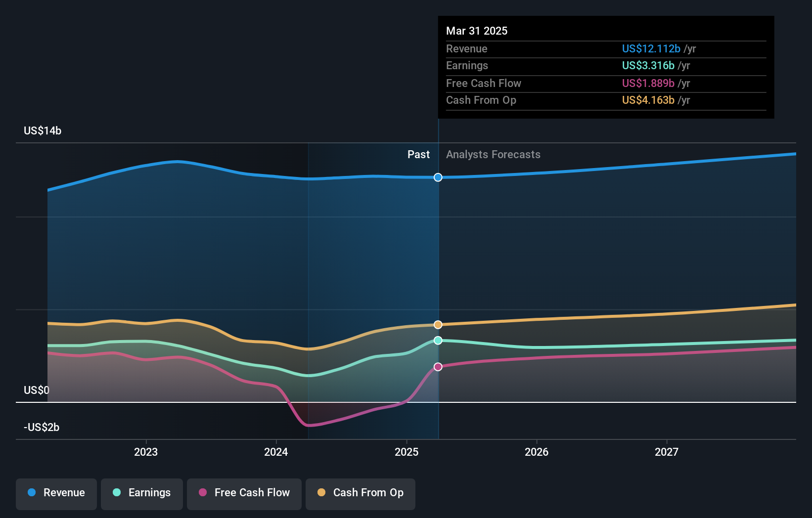Click the US$3.316b Earnings value
The width and height of the screenshot is (812, 518).
[647, 65]
